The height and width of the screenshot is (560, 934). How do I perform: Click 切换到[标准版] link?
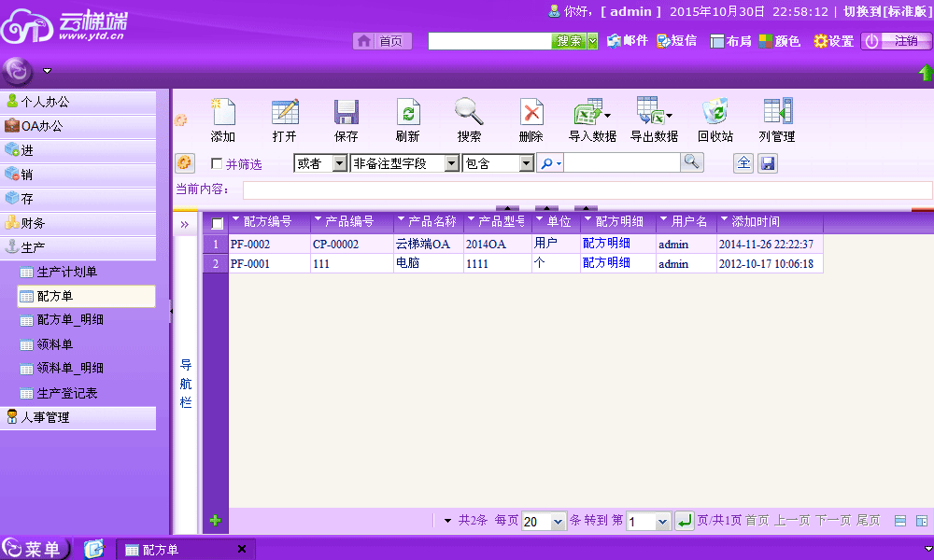(887, 11)
